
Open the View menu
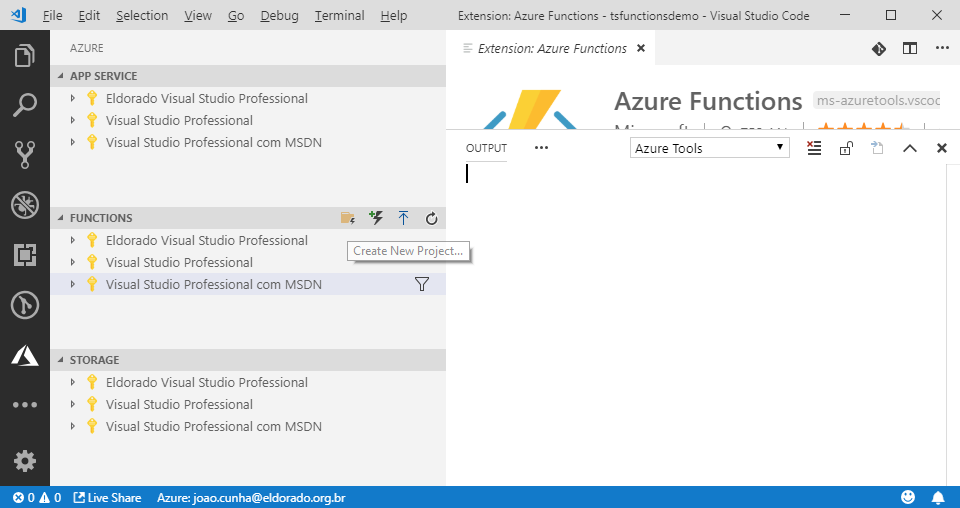coord(198,15)
